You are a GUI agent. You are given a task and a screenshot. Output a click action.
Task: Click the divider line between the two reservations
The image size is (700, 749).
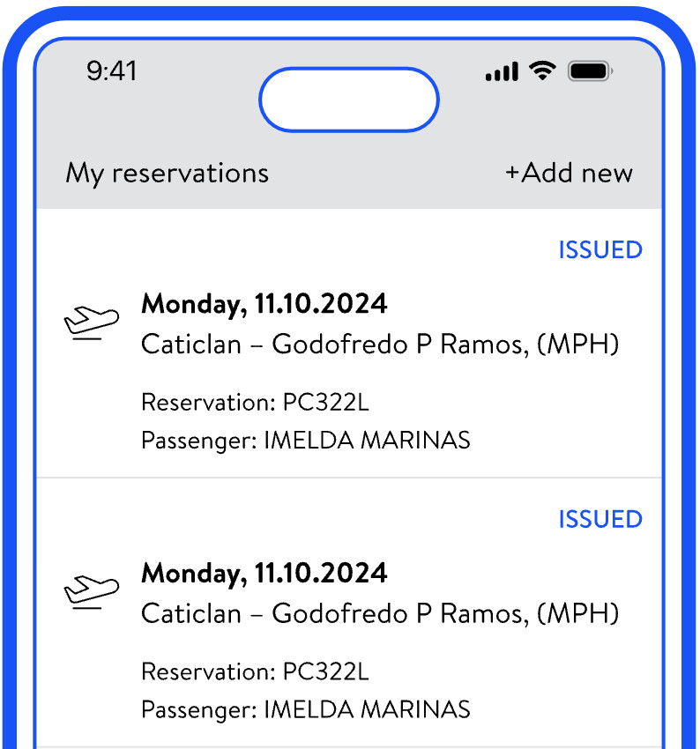[x=349, y=478]
